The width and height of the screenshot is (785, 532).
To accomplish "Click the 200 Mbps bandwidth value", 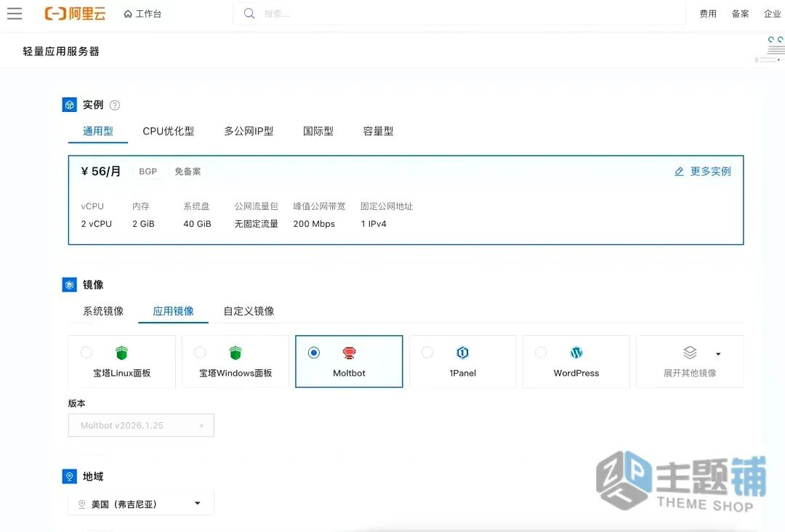I will pos(314,225).
